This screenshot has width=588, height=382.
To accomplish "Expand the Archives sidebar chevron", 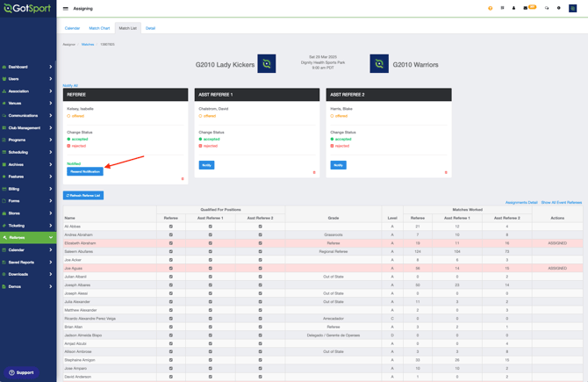I will coord(51,164).
